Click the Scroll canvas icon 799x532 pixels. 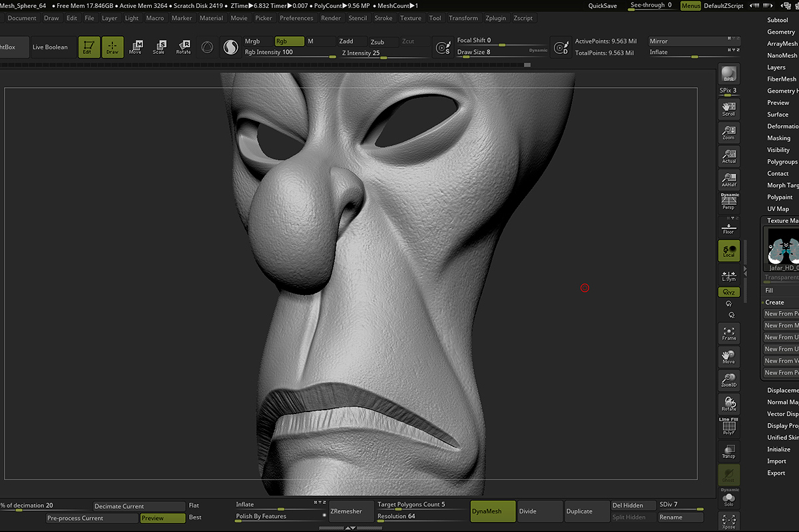coord(728,109)
